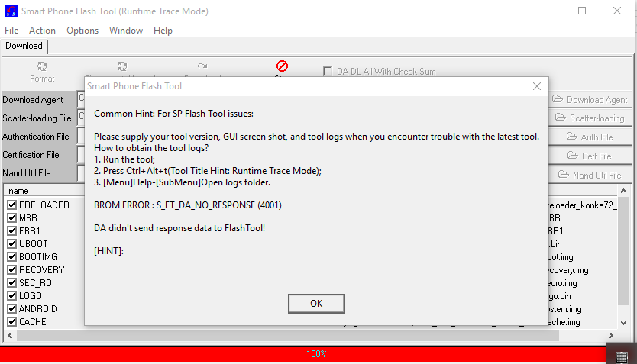Click the Scatter-loading folder button
637x364 pixels.
coord(590,118)
